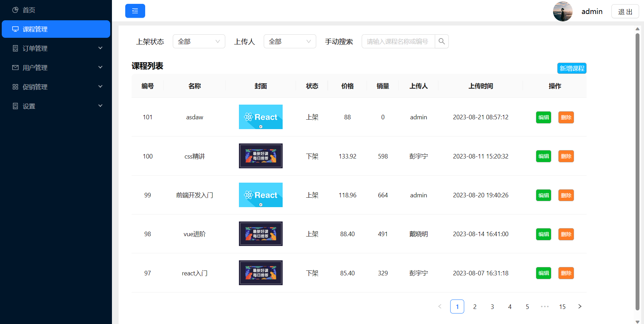Go to previous page arrow
This screenshot has height=324, width=644.
point(440,307)
